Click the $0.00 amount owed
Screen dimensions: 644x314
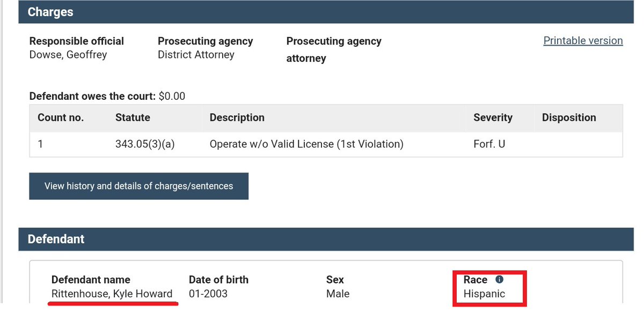point(172,97)
